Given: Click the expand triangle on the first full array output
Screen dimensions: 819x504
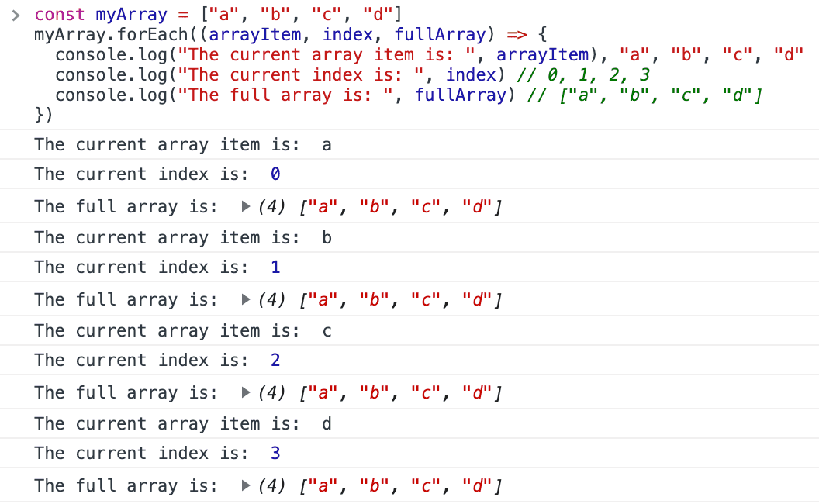Looking at the screenshot, I should tap(244, 207).
